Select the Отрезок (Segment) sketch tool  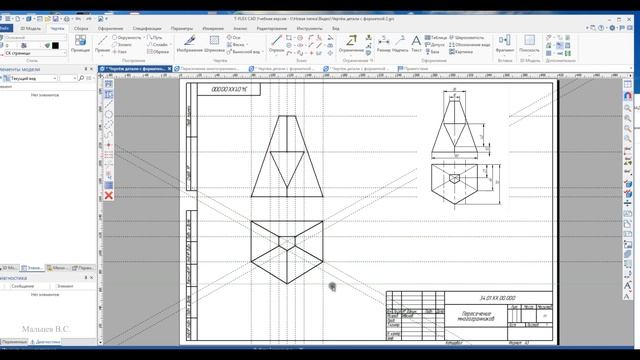(277, 44)
